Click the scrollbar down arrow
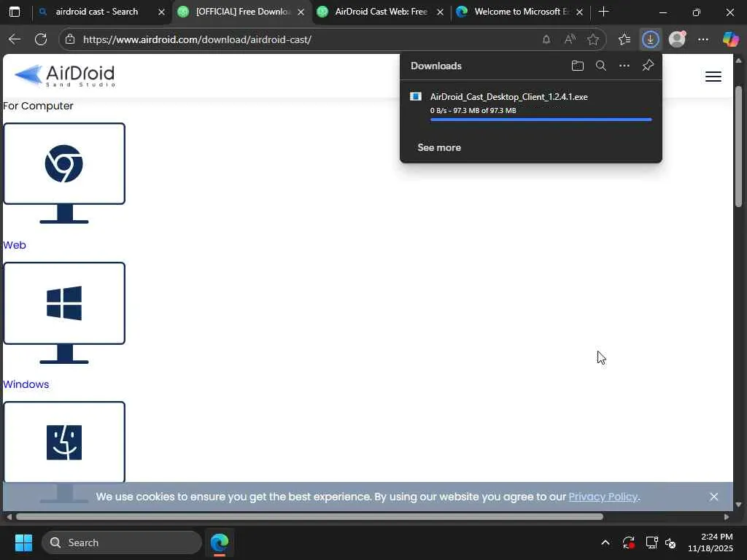The height and width of the screenshot is (560, 747). (738, 505)
